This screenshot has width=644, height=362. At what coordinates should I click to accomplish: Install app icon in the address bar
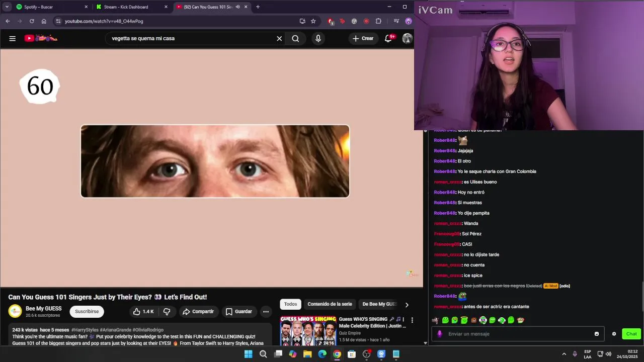(x=302, y=21)
